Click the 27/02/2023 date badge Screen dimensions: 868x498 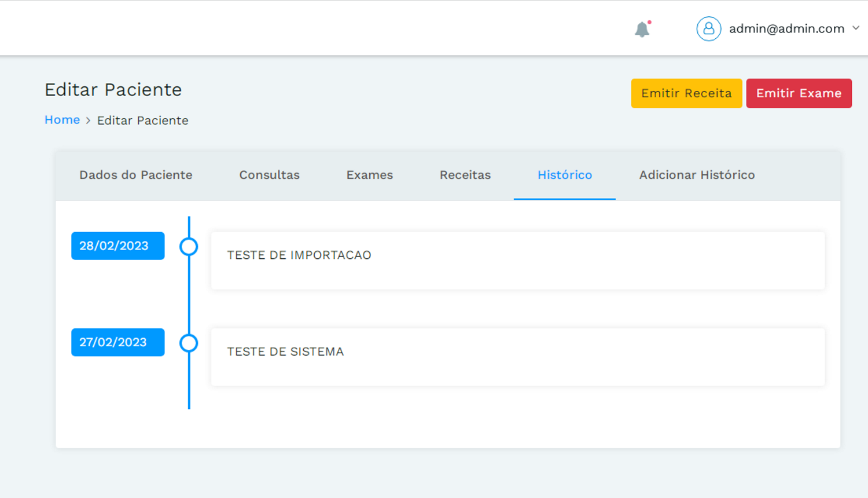(118, 342)
